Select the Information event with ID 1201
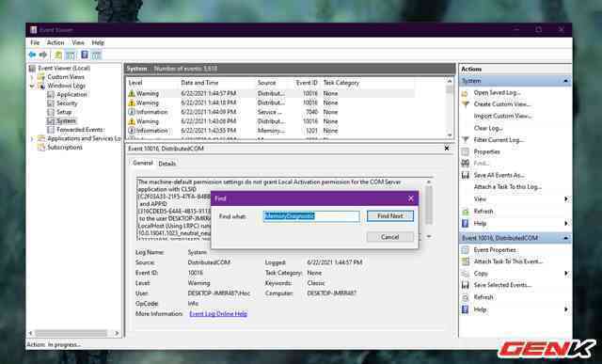 [x=271, y=131]
